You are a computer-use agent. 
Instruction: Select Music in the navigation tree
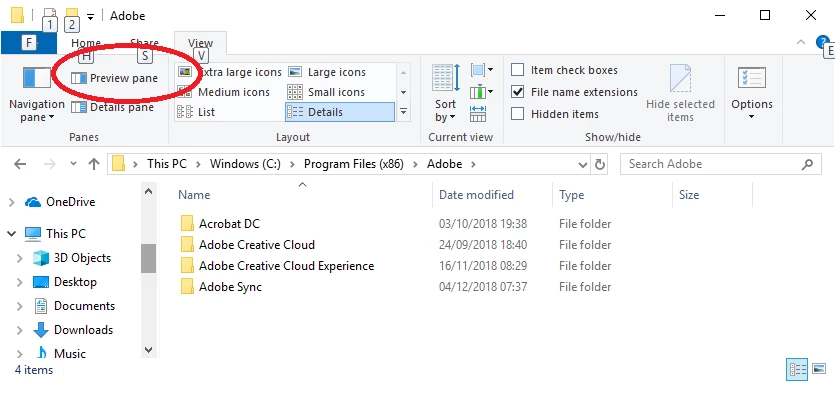pyautogui.click(x=70, y=354)
